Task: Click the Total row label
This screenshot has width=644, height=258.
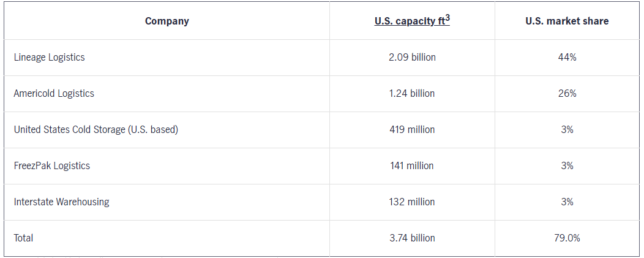Action: click(24, 238)
